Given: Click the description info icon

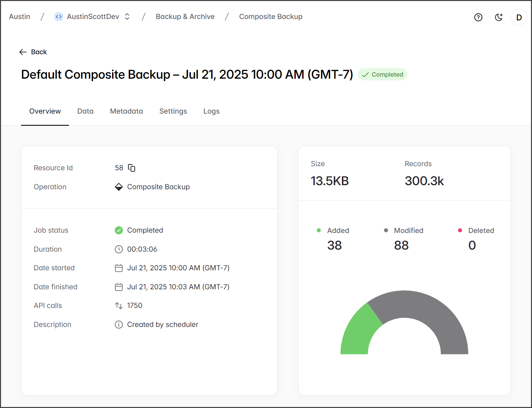Looking at the screenshot, I should click(x=118, y=325).
